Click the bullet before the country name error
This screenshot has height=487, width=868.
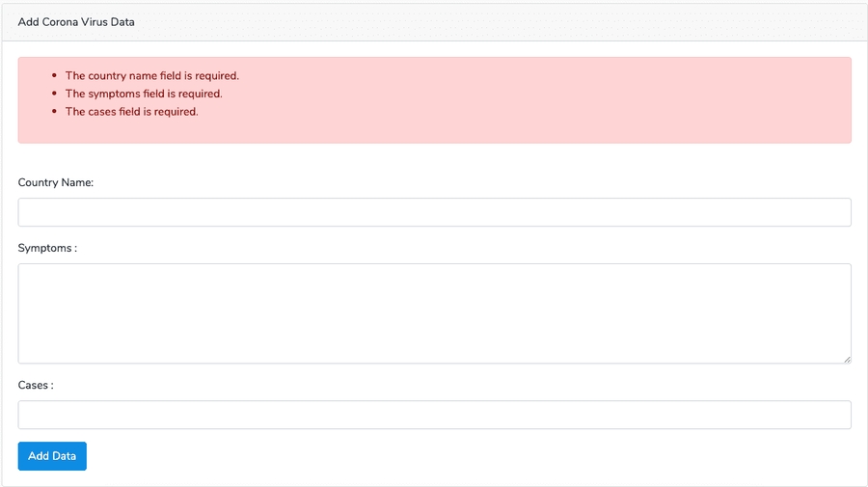point(52,76)
